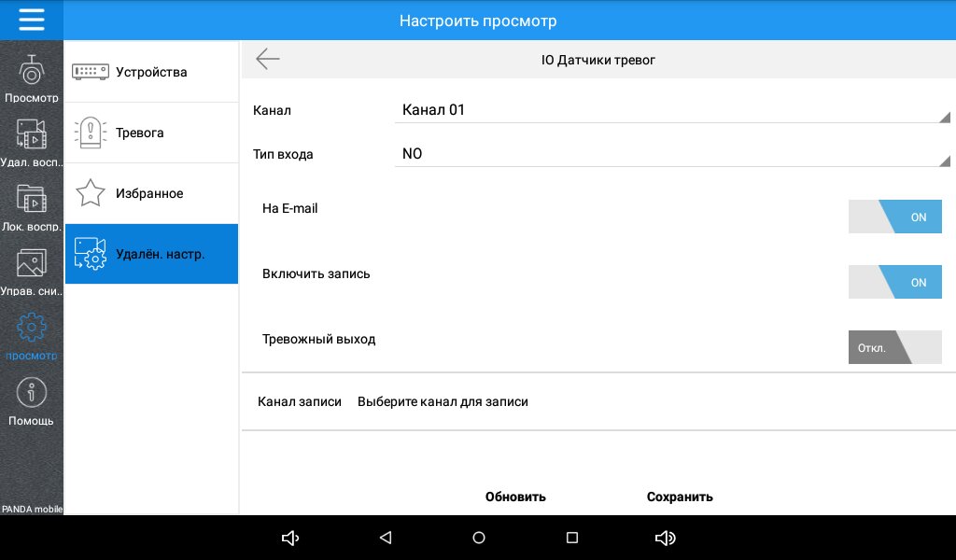The image size is (956, 560).
Task: Expand the Канал 01 dropdown
Action: [x=670, y=110]
